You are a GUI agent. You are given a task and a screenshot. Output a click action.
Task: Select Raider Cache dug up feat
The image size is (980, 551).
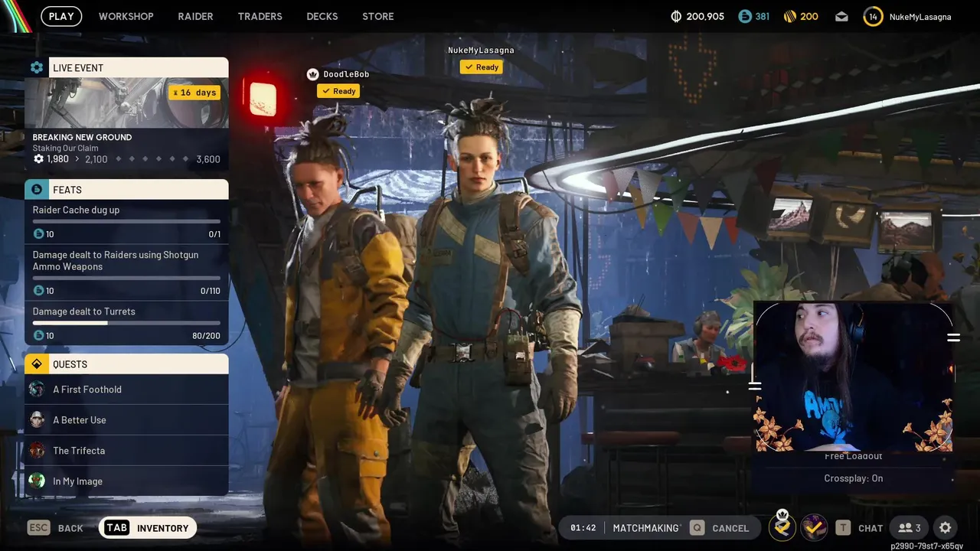pyautogui.click(x=126, y=222)
